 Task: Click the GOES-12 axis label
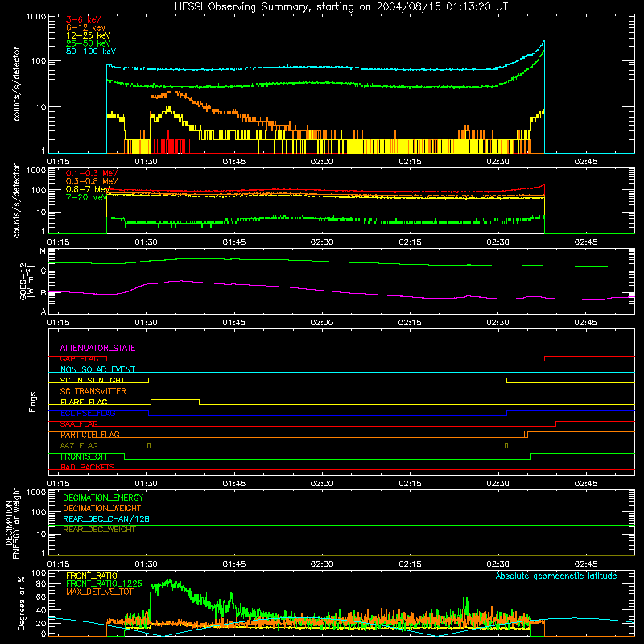coord(27,281)
